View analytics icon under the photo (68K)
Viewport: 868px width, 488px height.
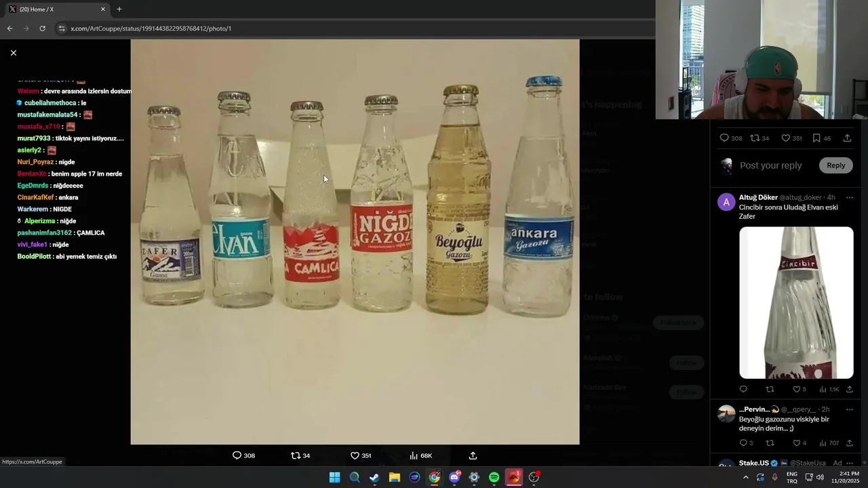pyautogui.click(x=420, y=455)
